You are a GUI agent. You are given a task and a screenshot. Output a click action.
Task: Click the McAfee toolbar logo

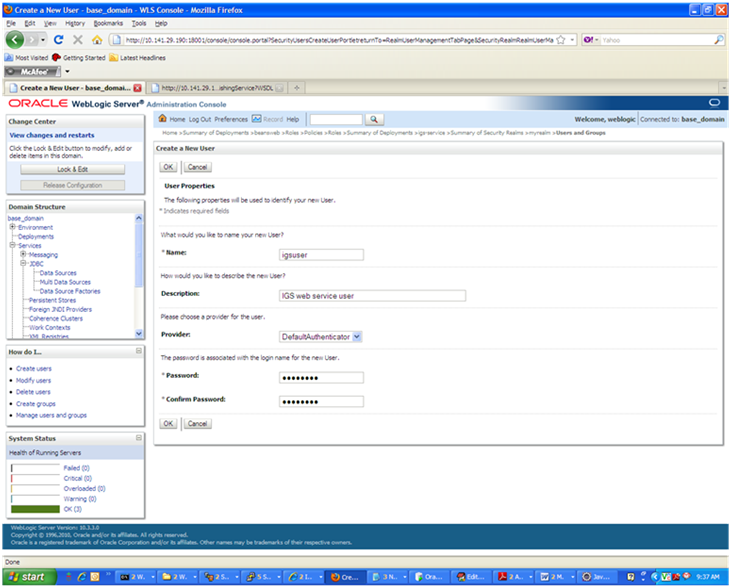coord(33,72)
